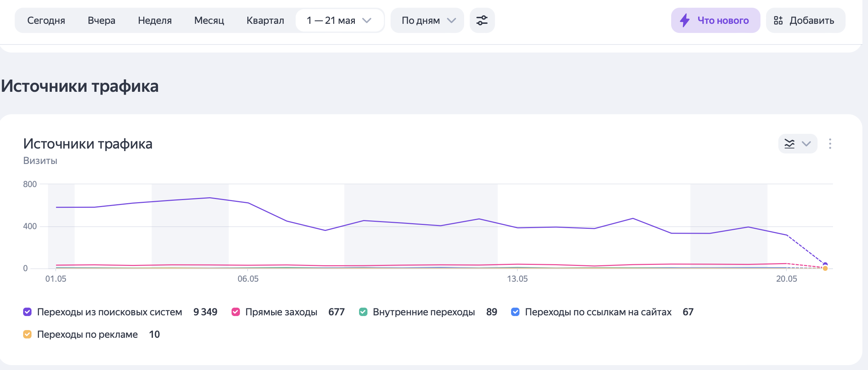
Task: Click the Добавить button
Action: [x=806, y=20]
